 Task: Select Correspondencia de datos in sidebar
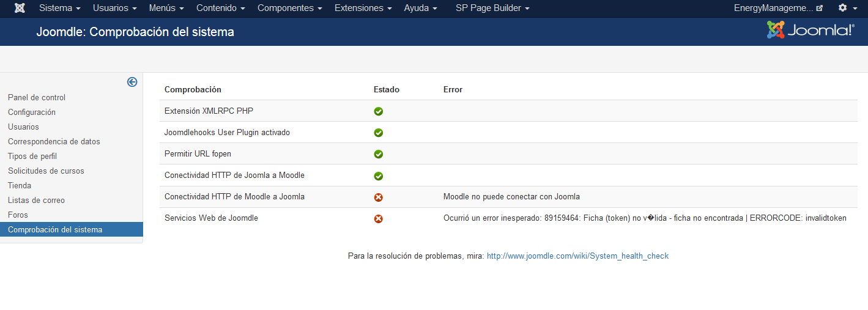pyautogui.click(x=54, y=142)
